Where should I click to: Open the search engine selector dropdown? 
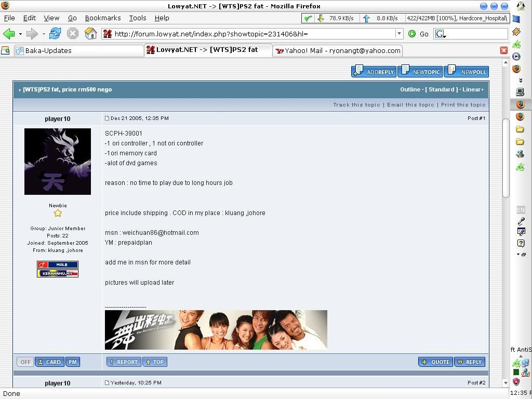pos(441,34)
